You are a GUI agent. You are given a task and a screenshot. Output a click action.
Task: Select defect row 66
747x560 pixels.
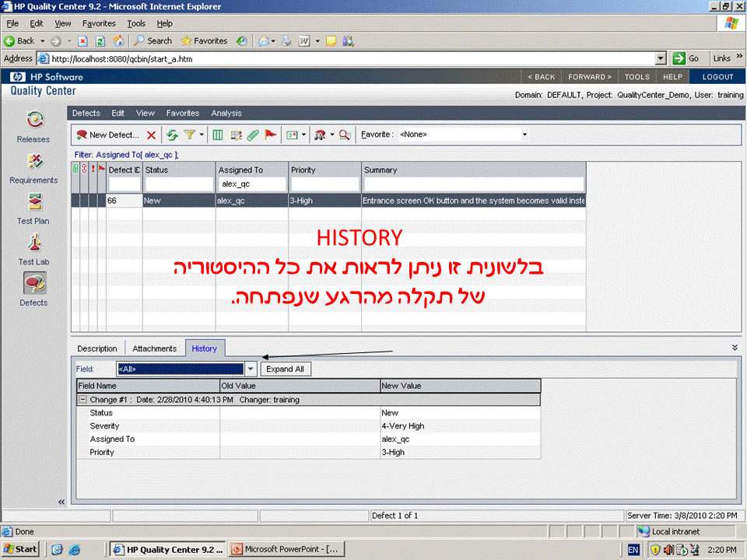point(328,201)
